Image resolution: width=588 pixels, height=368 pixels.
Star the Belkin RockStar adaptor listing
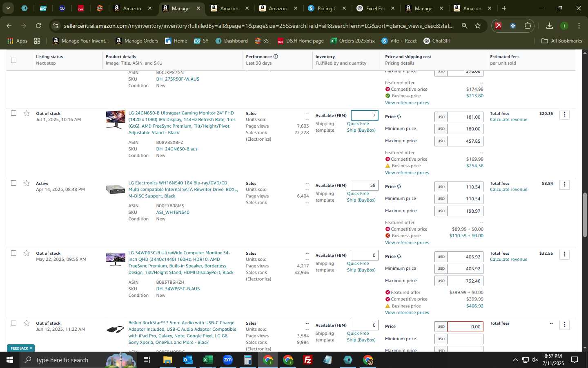[x=27, y=323]
